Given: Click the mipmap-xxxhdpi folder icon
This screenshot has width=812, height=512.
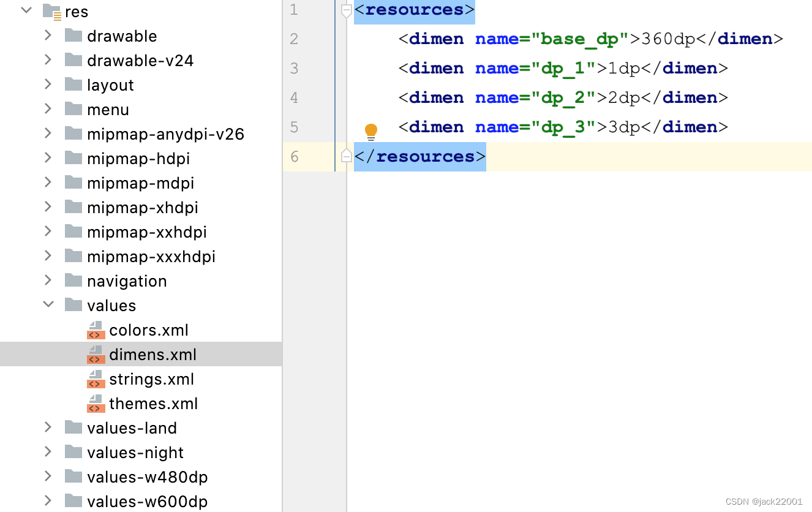Looking at the screenshot, I should 73,256.
